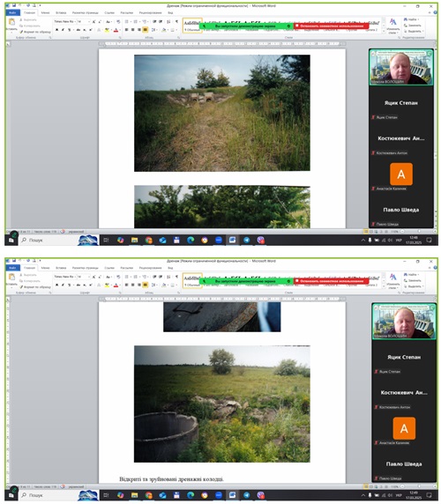Increase indent icon in upper screenshot ribbon
Viewport: 441px width, 504px height.
pyautogui.click(x=161, y=21)
